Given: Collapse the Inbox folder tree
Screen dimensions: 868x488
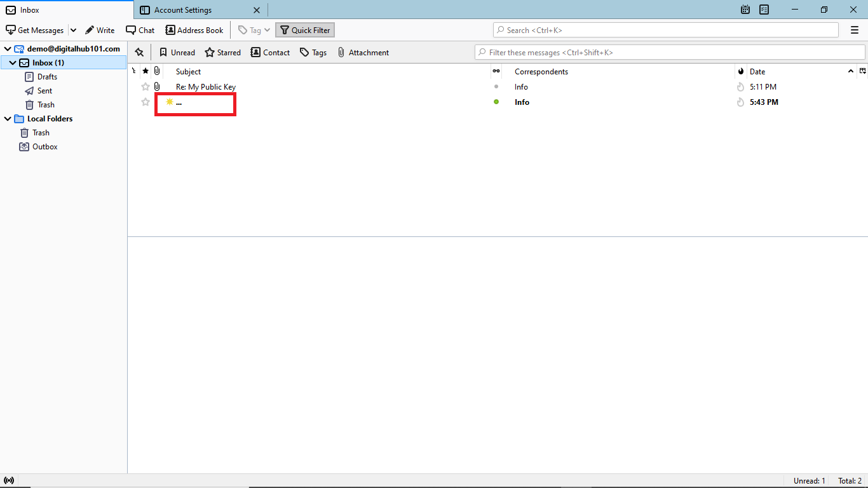Looking at the screenshot, I should click(x=13, y=63).
